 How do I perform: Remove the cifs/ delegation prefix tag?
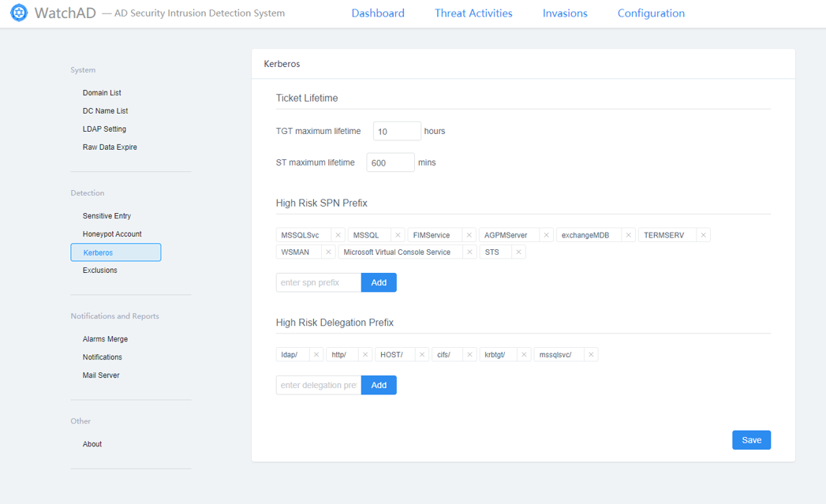point(469,354)
